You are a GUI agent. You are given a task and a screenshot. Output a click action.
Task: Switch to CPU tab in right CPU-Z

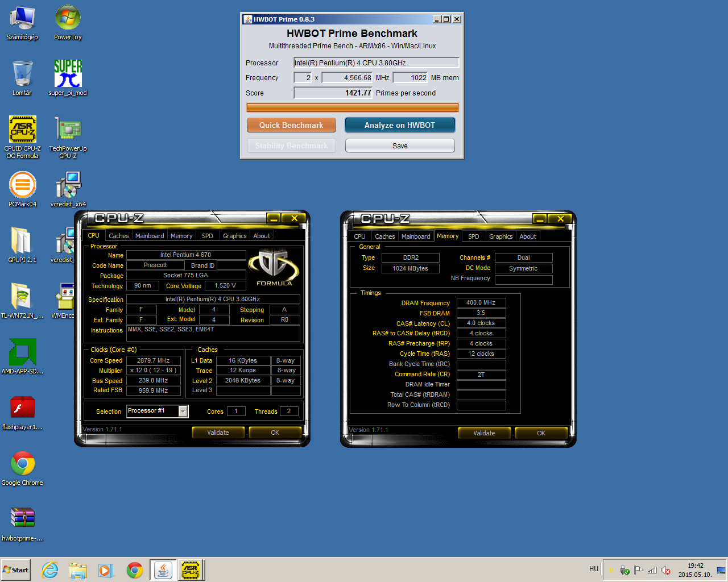click(359, 236)
